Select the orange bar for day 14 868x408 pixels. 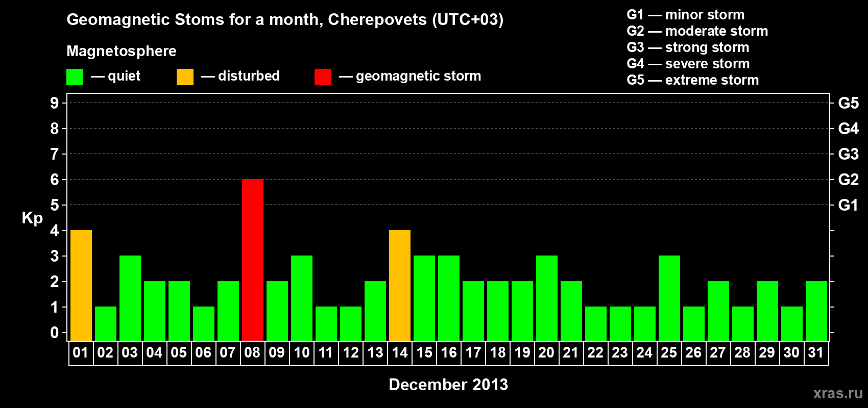(400, 286)
